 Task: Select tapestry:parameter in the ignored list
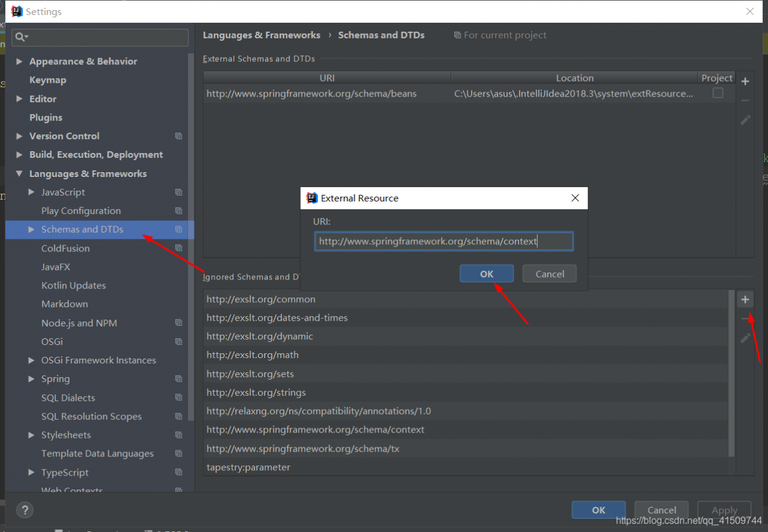click(x=466, y=467)
